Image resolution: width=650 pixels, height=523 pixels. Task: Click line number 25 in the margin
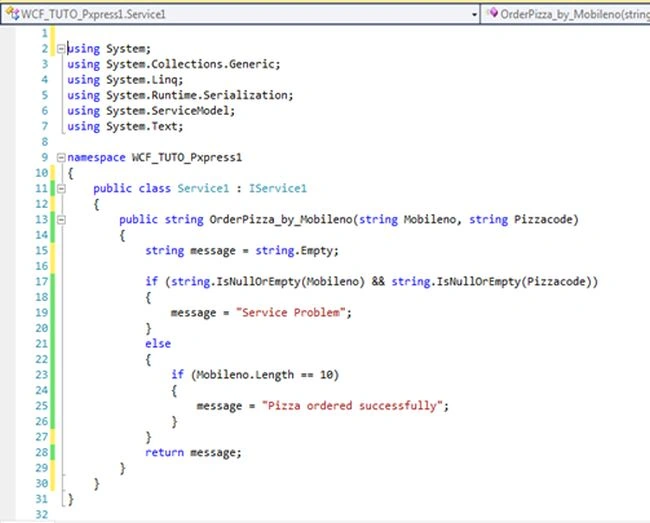click(41, 406)
